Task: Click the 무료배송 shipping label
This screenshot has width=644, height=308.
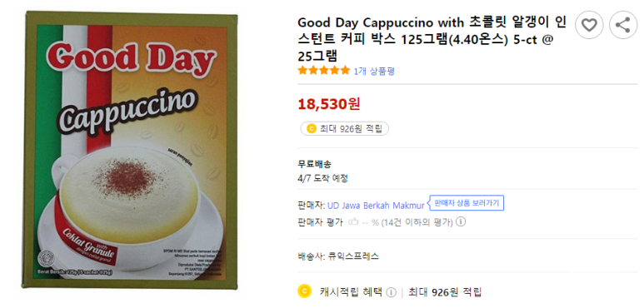Action: (x=315, y=164)
